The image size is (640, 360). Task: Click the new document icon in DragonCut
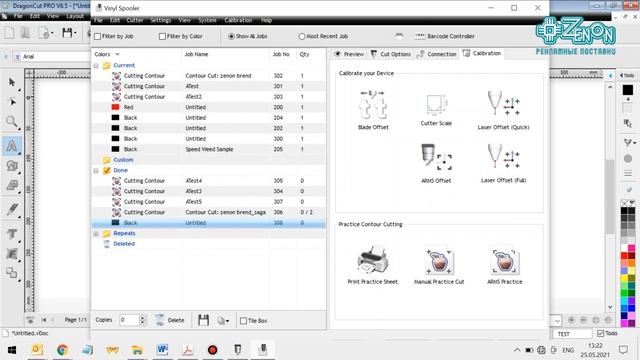[9, 33]
